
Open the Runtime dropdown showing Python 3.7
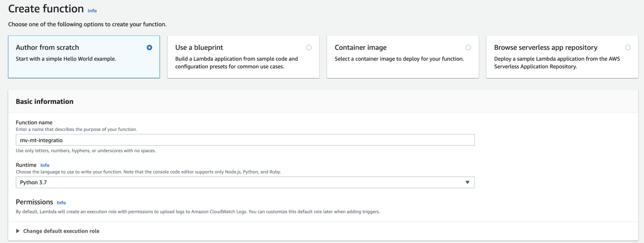pyautogui.click(x=245, y=182)
